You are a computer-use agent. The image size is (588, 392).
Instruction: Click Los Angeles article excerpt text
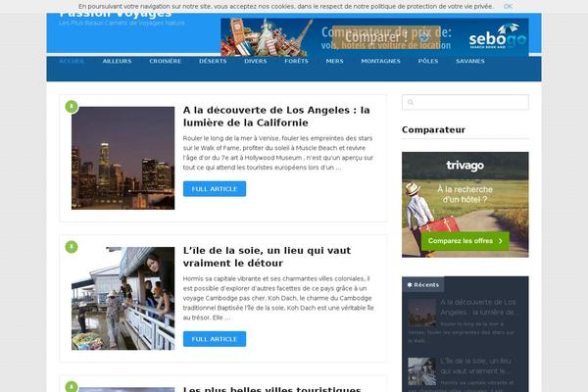(x=278, y=153)
